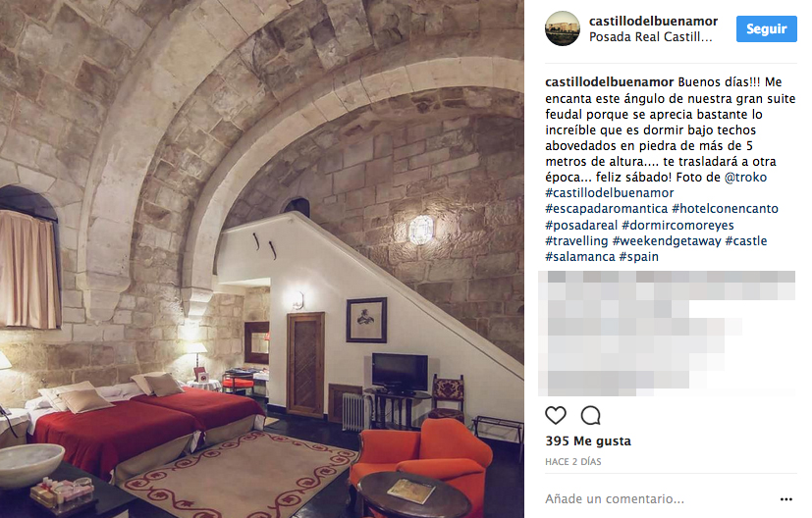Open the #salamanca hashtag
Image resolution: width=812 pixels, height=518 pixels.
coord(580,257)
